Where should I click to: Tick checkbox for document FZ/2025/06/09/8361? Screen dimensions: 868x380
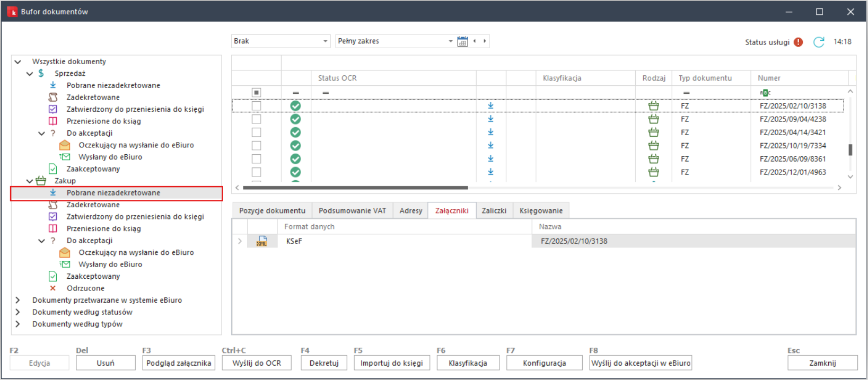(x=257, y=159)
